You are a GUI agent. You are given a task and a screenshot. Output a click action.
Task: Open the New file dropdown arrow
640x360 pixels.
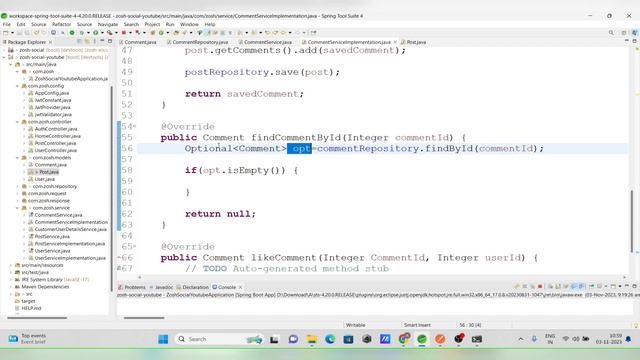[x=12, y=33]
